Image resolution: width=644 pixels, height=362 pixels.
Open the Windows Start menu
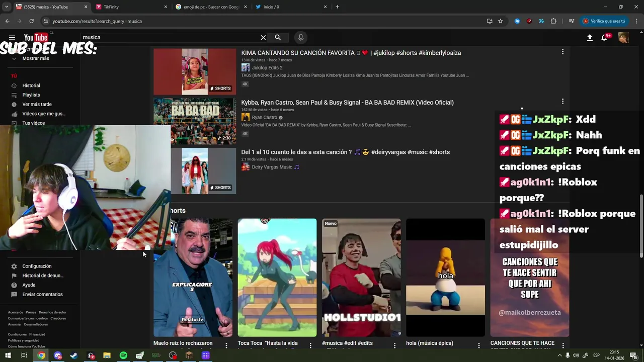(8, 355)
